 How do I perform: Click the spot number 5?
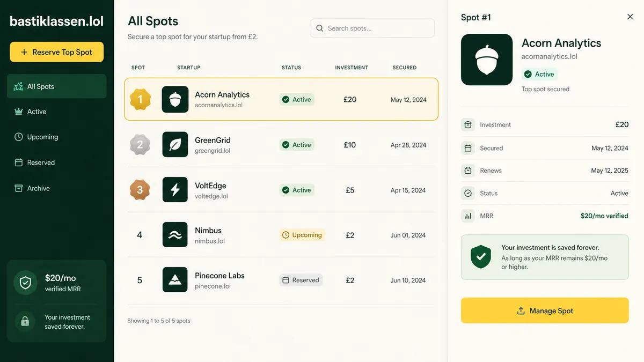pos(140,280)
